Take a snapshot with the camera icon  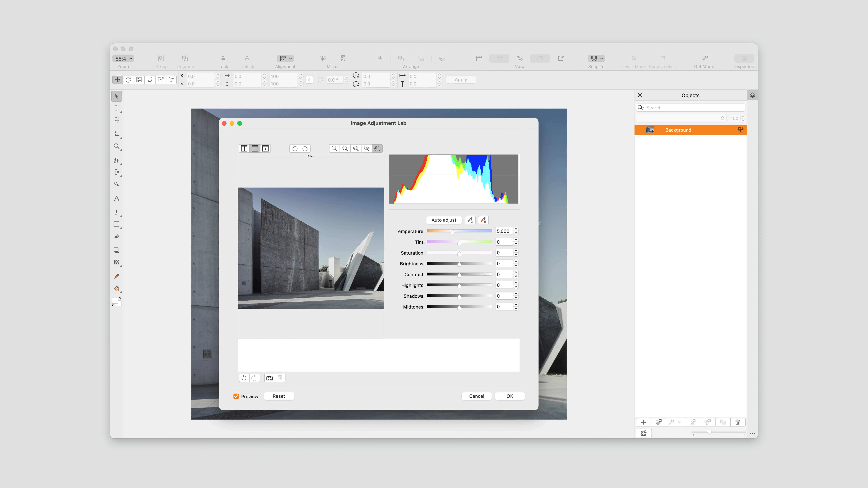[270, 378]
